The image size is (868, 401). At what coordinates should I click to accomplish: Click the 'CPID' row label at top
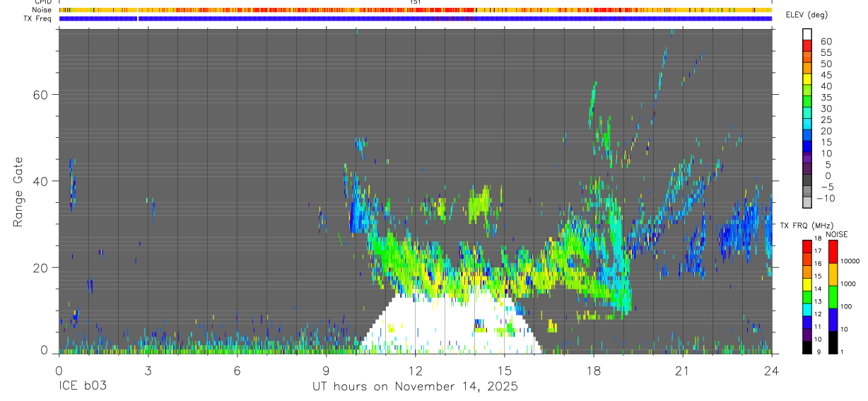pyautogui.click(x=43, y=3)
